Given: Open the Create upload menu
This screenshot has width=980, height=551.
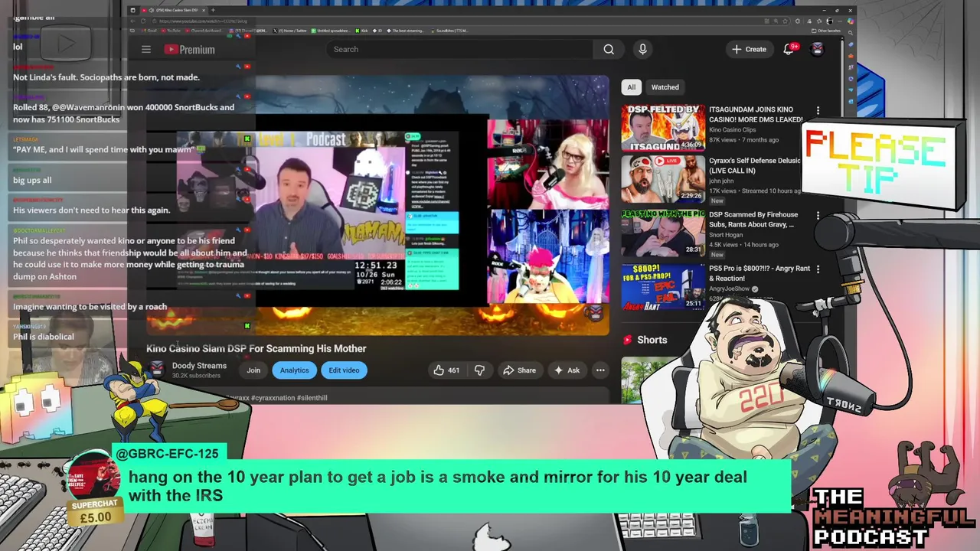Looking at the screenshot, I should coord(749,49).
